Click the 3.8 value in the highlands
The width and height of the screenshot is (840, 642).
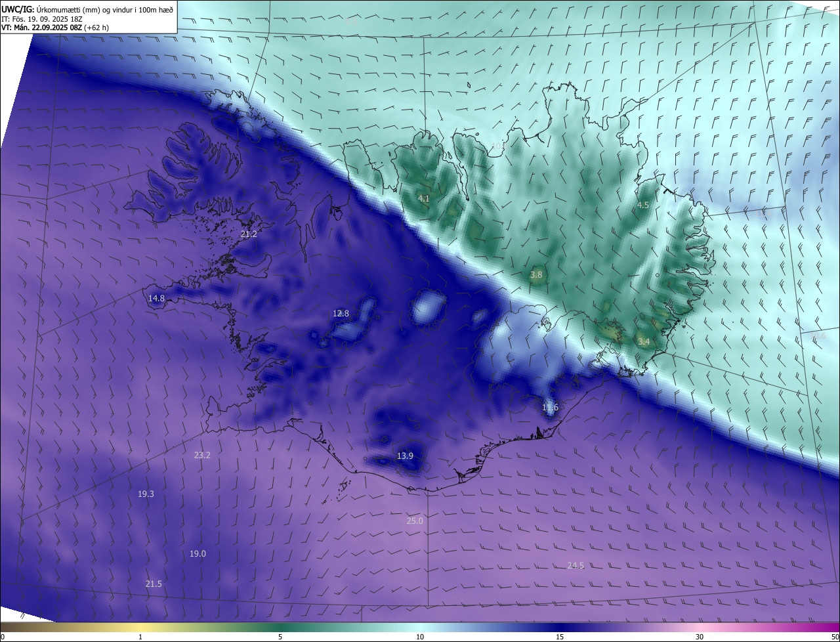pos(536,275)
